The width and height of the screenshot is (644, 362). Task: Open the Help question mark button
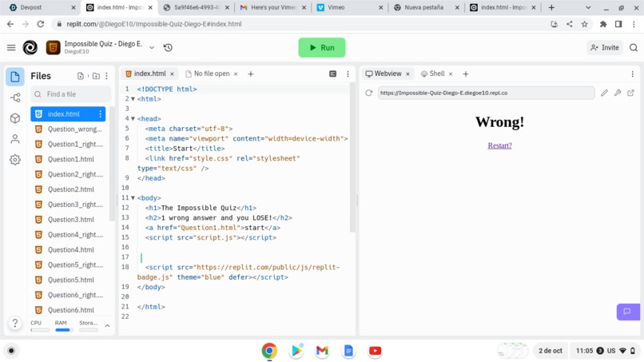(x=15, y=323)
